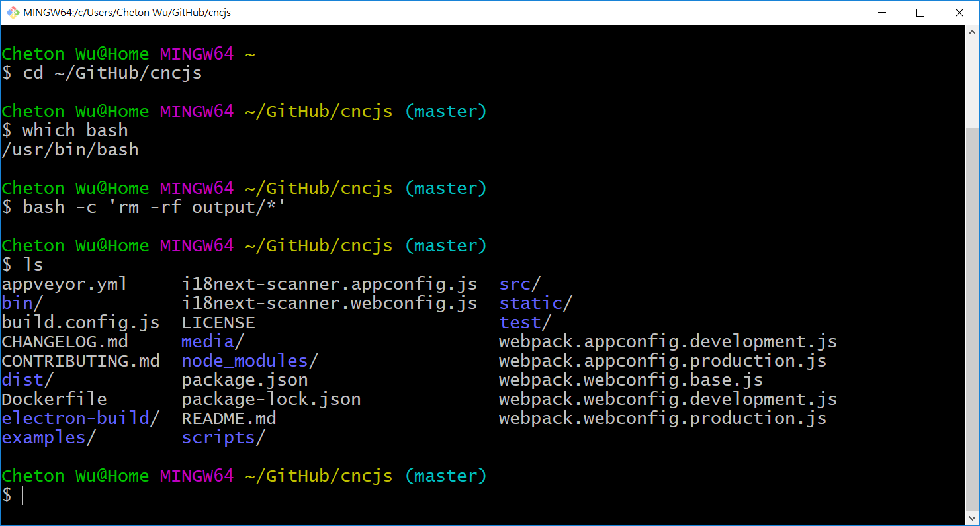Click the vertical scrollbar thumb

click(972, 318)
